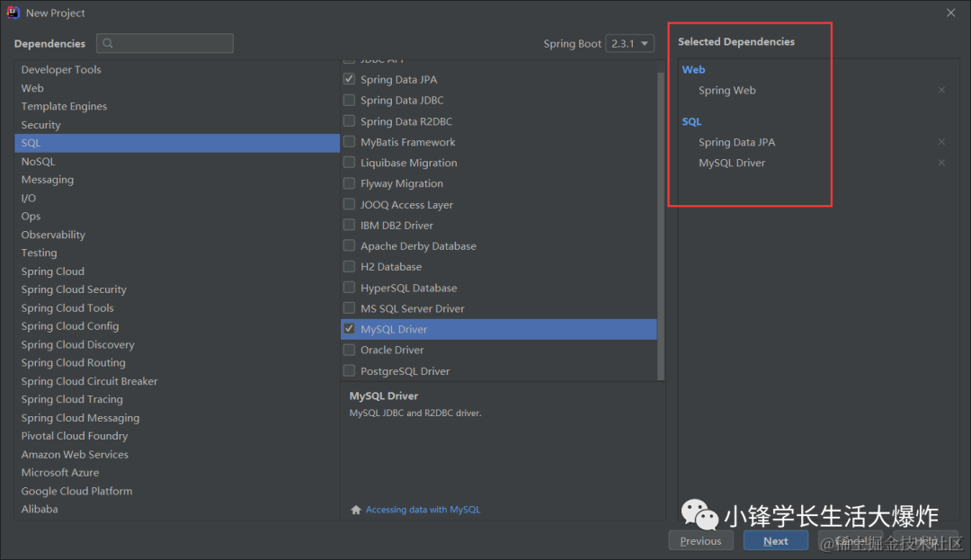Open Spring Cloud Messaging category

(177, 418)
